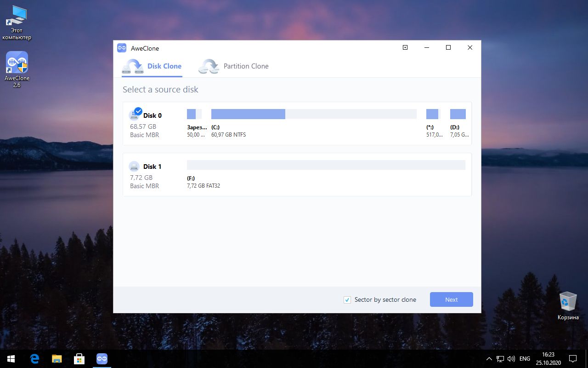Click the Sector by sector clone label
Screen dimensions: 588x368
(385, 300)
